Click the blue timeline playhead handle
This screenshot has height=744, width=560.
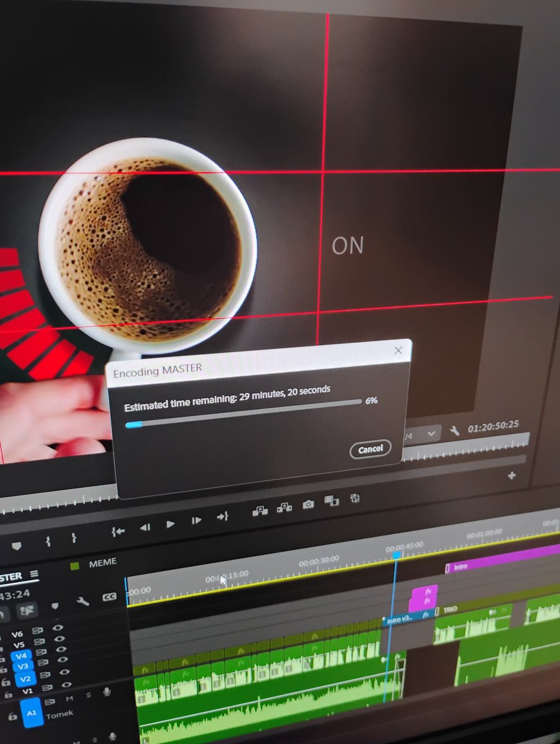(x=396, y=555)
